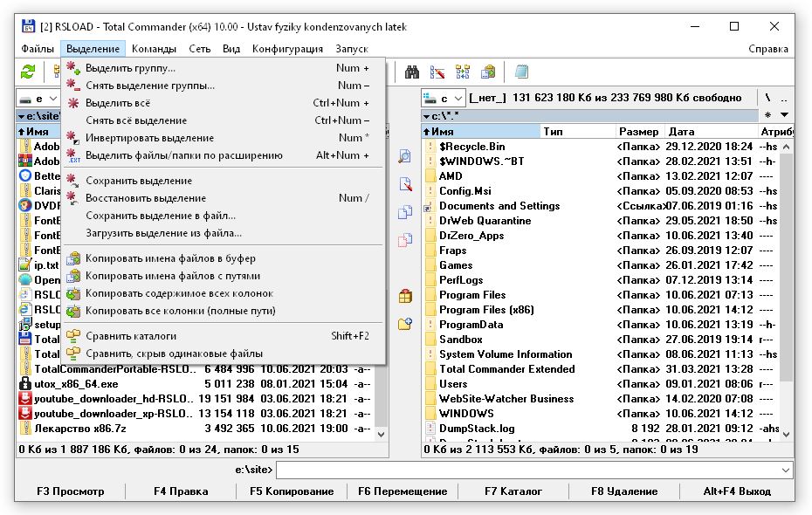
Task: Choose Снять выделение группы... entry
Action: click(x=224, y=86)
